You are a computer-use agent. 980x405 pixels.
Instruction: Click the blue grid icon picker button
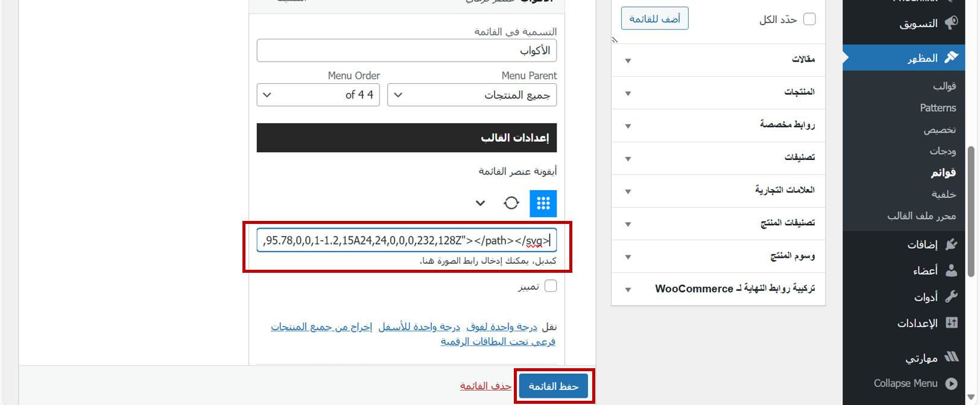click(543, 203)
